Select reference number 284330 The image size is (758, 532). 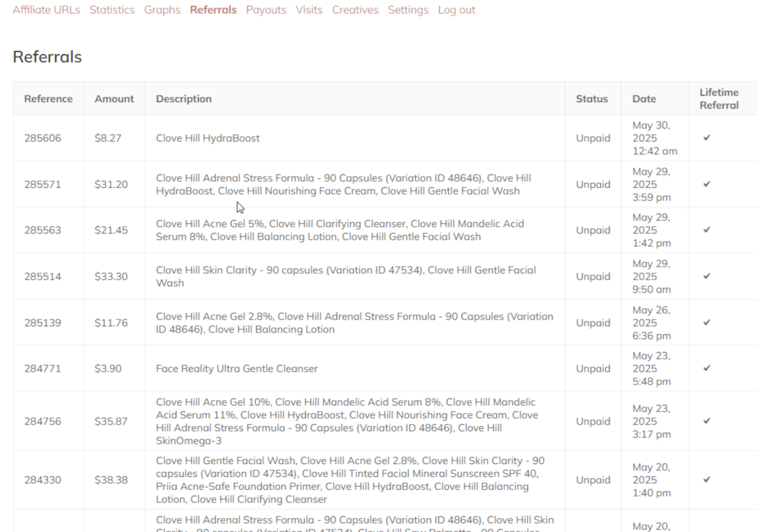tap(43, 480)
